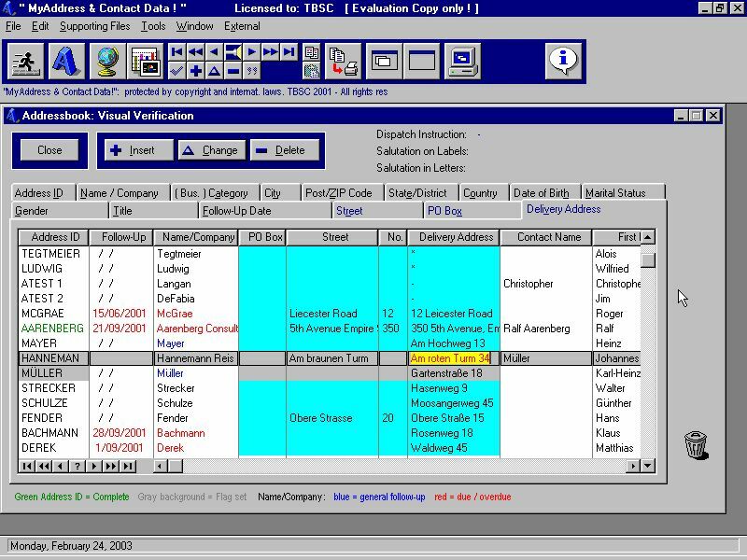This screenshot has height=560, width=747.
Task: Click the small document icon above clipboard icon
Action: tap(312, 52)
